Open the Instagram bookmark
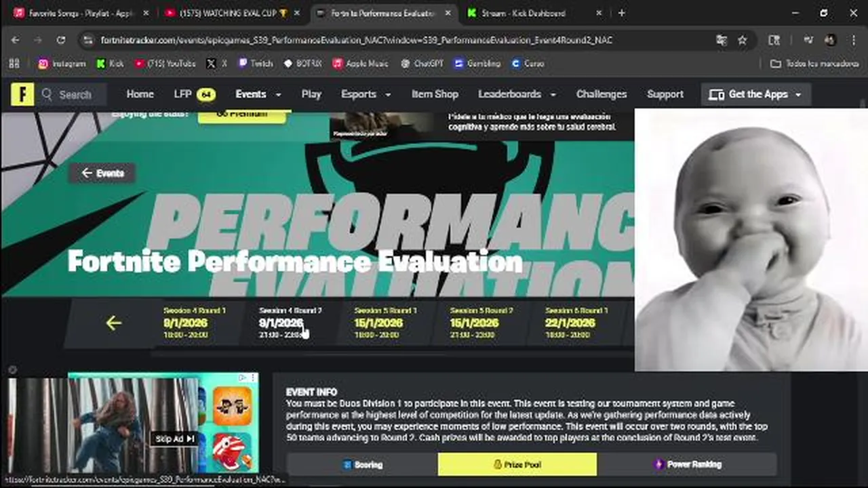 [x=62, y=63]
